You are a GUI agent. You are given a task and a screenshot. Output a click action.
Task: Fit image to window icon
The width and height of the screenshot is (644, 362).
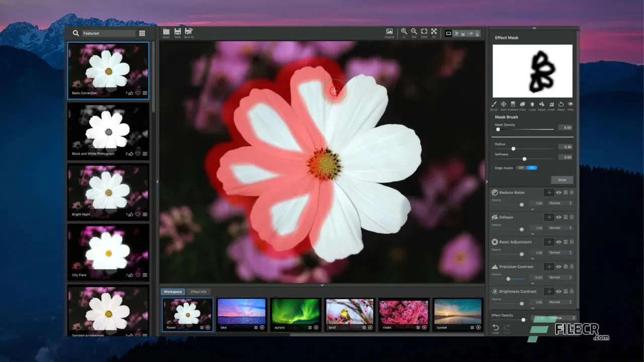pyautogui.click(x=434, y=32)
